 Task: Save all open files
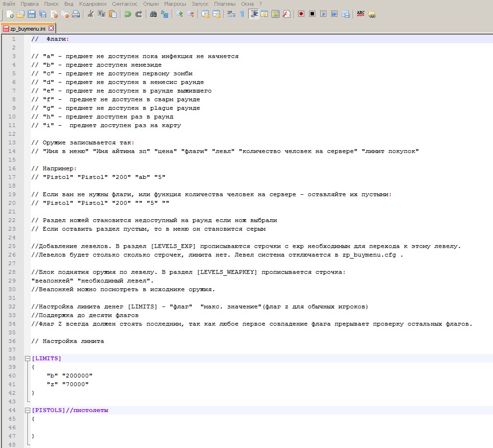(x=43, y=14)
